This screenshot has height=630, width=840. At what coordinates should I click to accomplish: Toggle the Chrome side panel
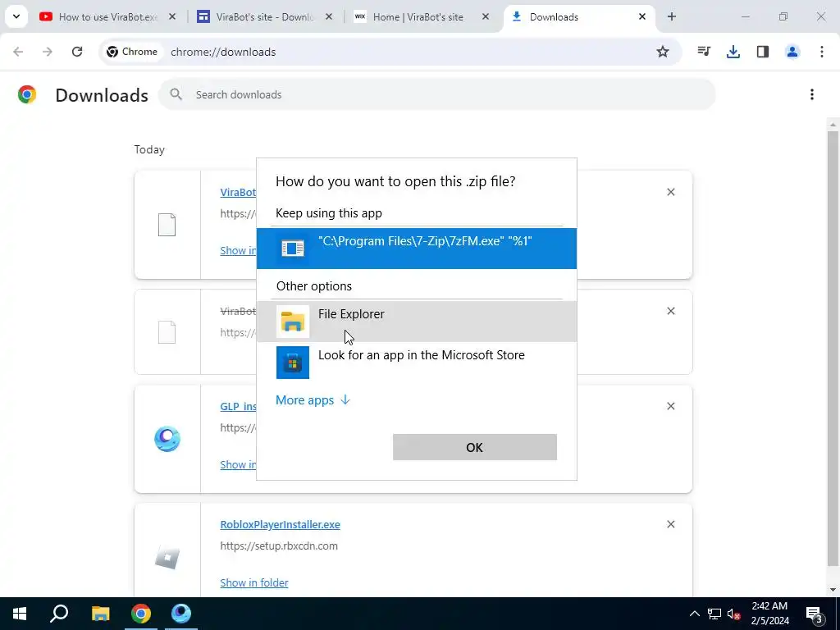(763, 52)
